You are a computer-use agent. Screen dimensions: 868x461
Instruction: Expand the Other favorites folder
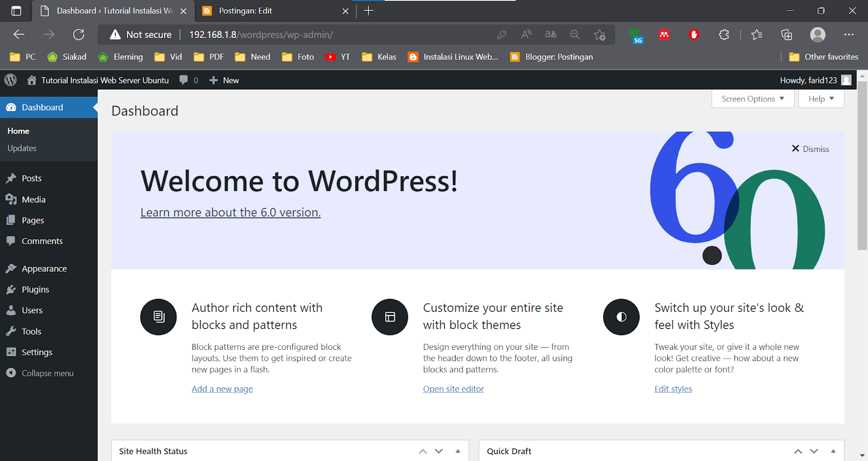pyautogui.click(x=824, y=57)
